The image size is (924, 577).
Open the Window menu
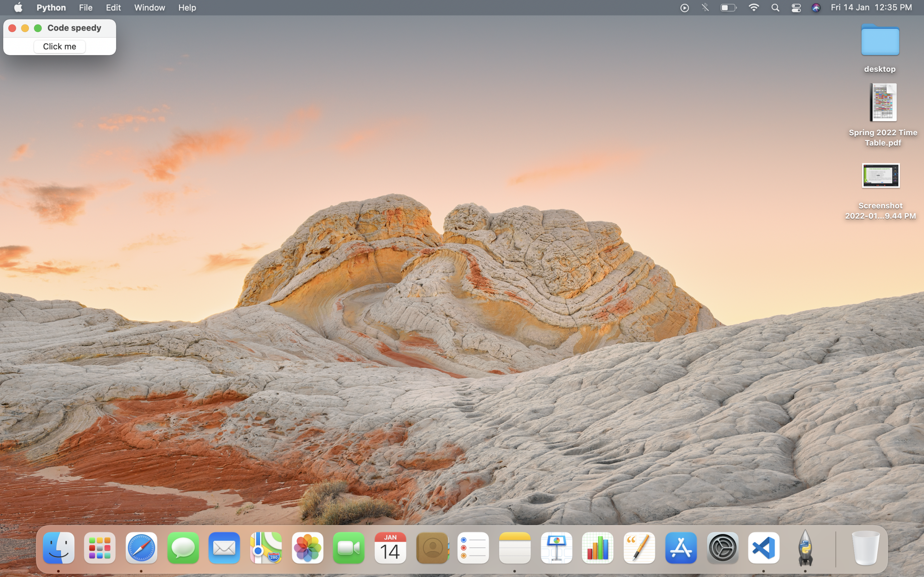point(149,8)
